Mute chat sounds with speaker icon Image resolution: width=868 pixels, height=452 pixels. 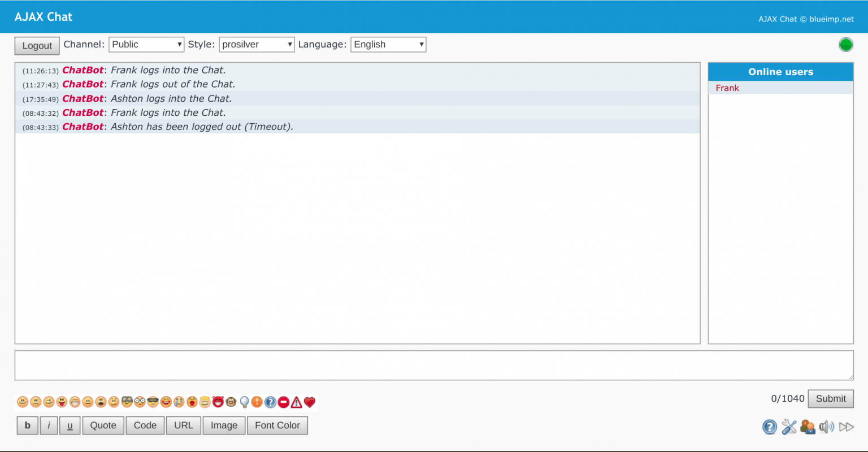(826, 427)
